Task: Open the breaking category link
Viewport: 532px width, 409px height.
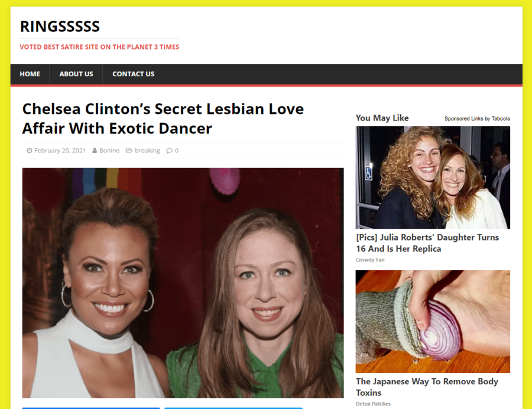Action: coord(147,150)
